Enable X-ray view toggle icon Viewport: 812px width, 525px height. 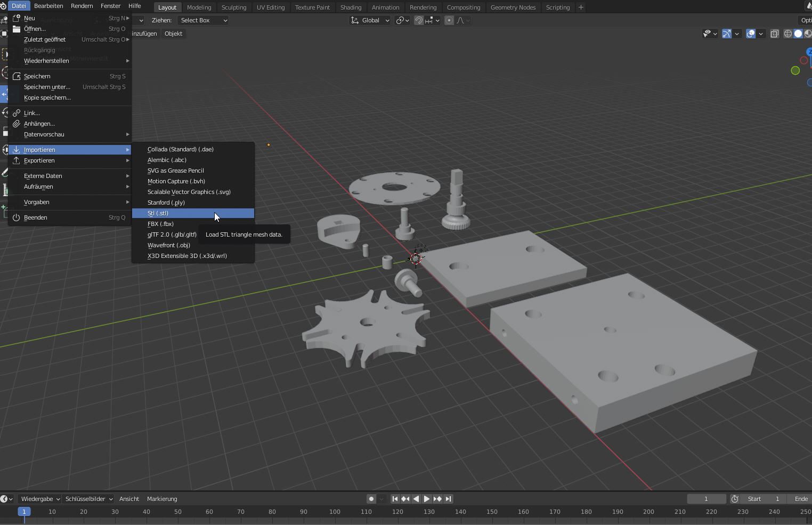click(775, 34)
